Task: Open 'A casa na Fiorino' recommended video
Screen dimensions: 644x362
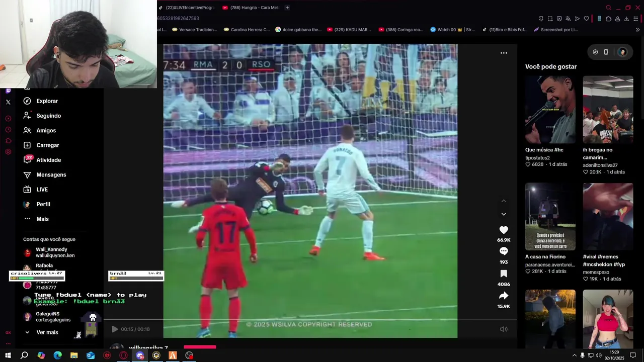Action: 550,217
